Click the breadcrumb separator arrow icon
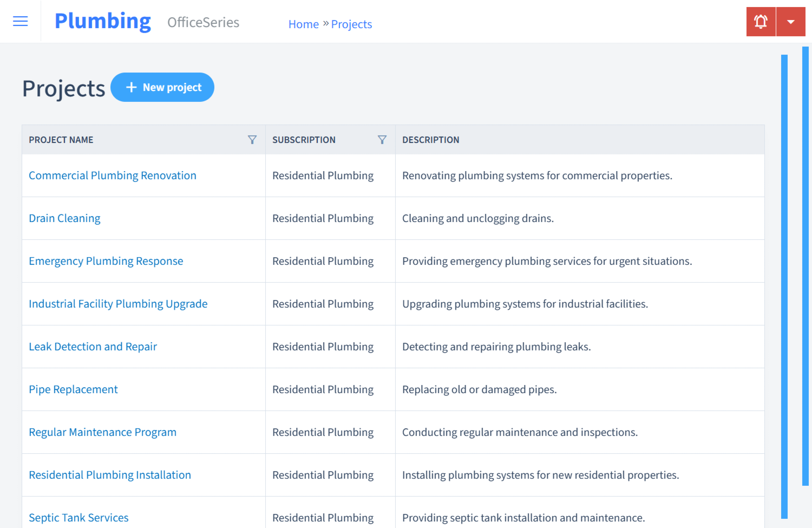 coord(328,23)
